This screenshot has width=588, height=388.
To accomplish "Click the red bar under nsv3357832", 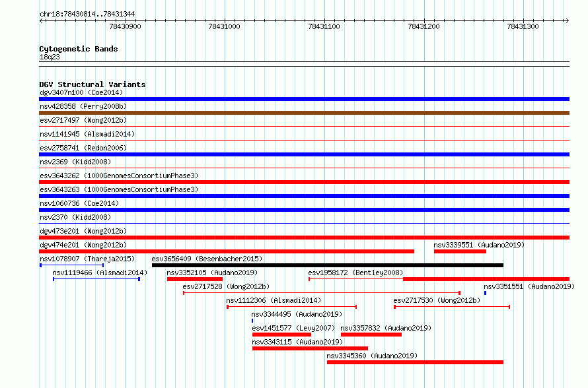I will point(371,335).
